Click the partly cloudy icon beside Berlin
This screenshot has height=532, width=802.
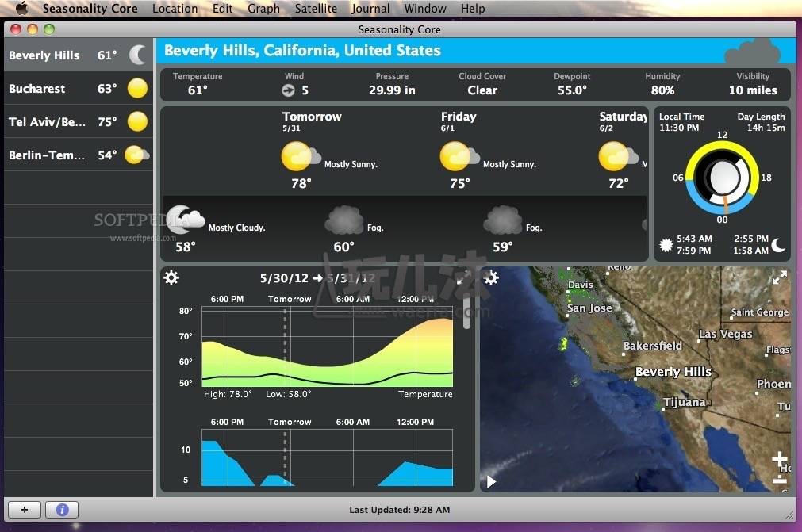tap(136, 155)
